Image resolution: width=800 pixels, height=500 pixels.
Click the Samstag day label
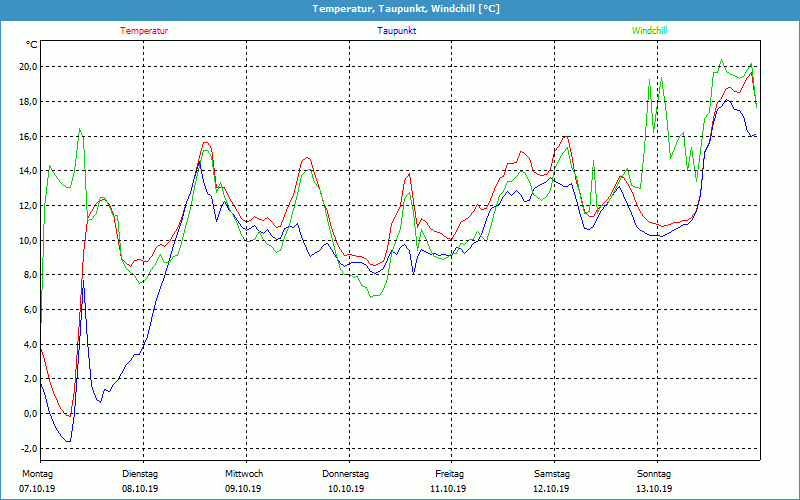(x=552, y=474)
